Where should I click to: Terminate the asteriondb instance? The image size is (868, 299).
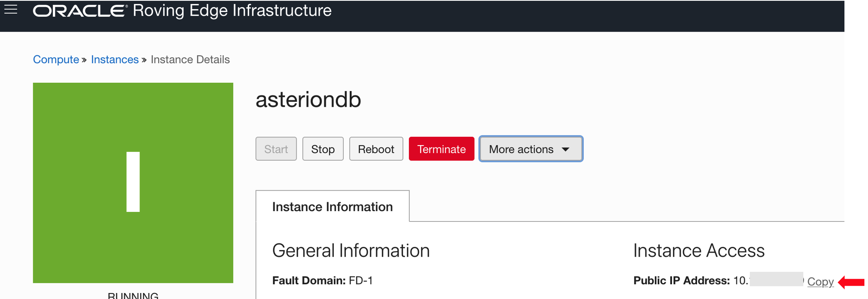point(441,149)
